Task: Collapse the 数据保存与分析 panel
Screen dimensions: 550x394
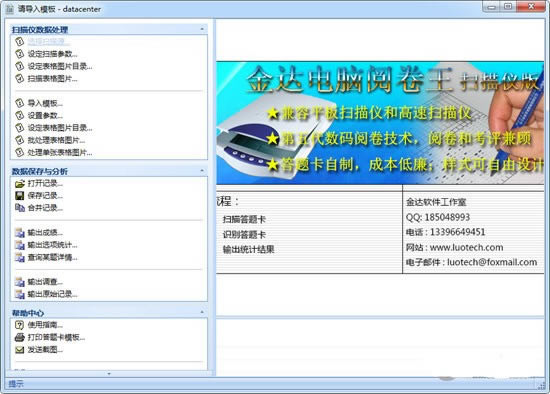Action: coord(202,171)
